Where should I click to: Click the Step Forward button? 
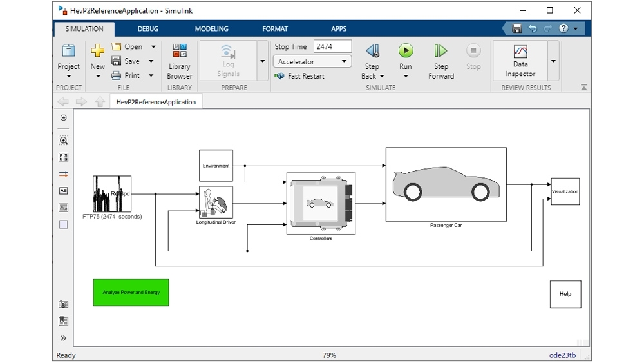(441, 61)
